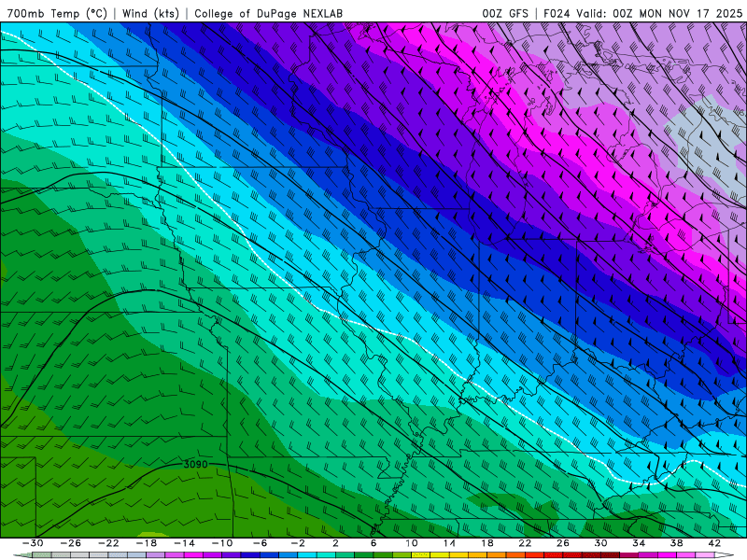Click the "-10" color scale tick label

click(x=222, y=543)
